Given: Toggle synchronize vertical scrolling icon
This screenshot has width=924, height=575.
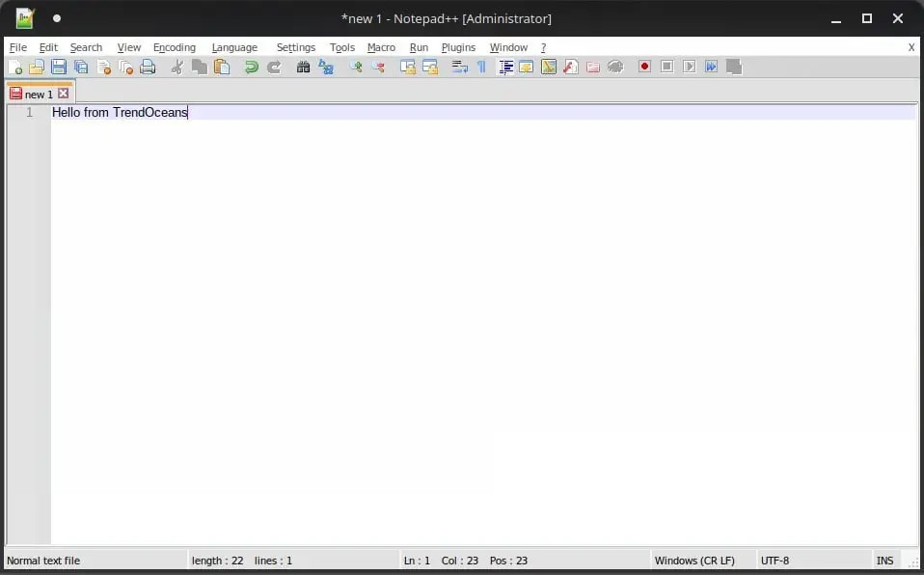Looking at the screenshot, I should tap(407, 67).
